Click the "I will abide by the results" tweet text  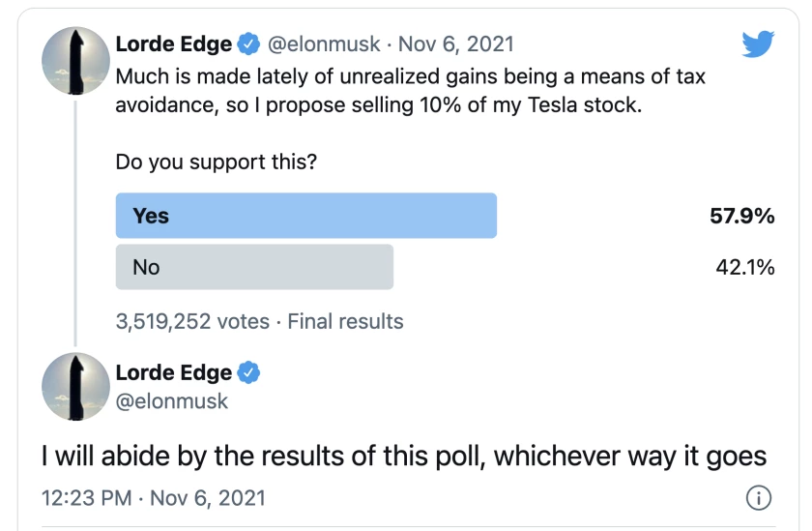(405, 454)
